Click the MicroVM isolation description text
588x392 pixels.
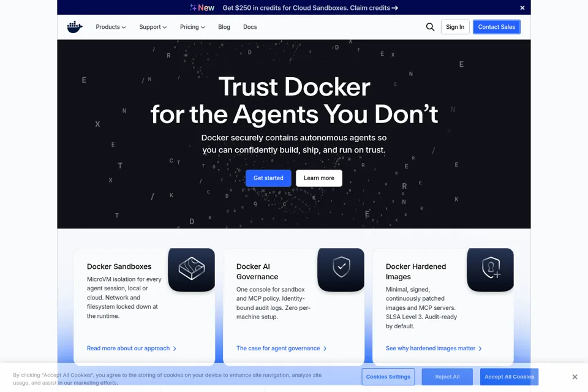pyautogui.click(x=124, y=298)
